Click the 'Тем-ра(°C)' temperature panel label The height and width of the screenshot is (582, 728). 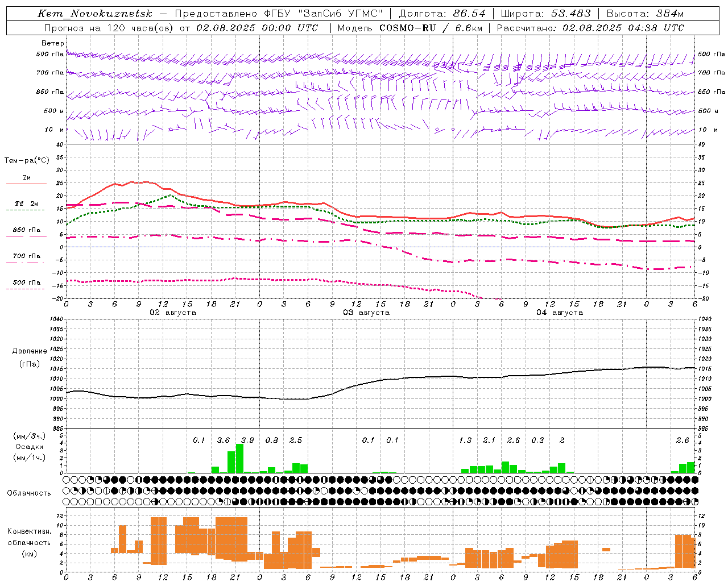pos(27,161)
